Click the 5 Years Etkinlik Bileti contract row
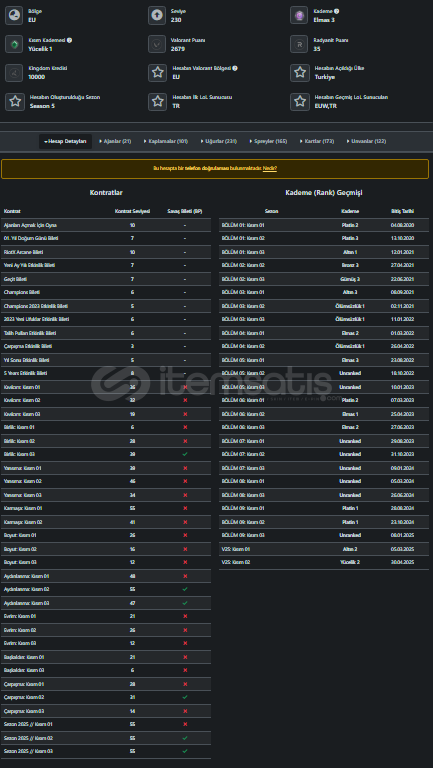 [106, 373]
